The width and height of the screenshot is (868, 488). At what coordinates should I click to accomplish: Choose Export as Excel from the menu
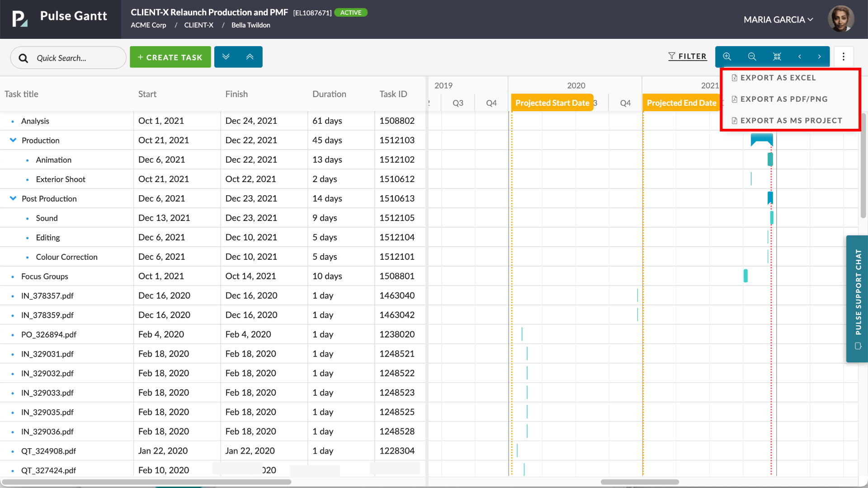pos(778,77)
